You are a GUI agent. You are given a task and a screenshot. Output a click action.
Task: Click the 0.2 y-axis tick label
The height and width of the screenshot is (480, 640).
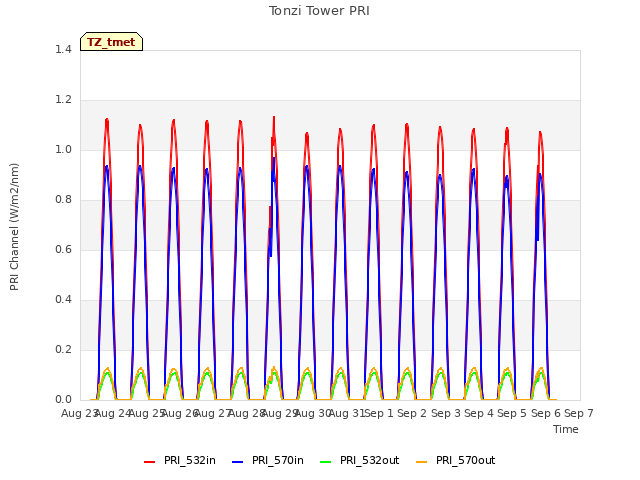63,349
